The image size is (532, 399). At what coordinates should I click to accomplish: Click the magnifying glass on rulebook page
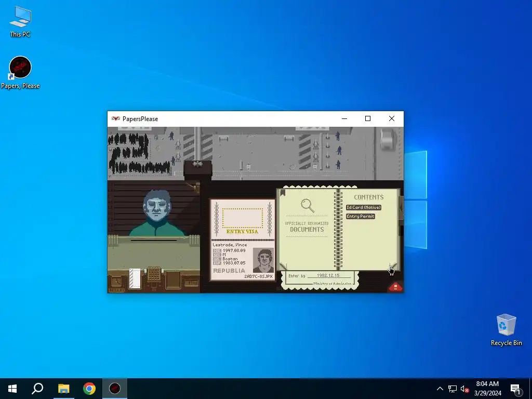click(x=308, y=206)
